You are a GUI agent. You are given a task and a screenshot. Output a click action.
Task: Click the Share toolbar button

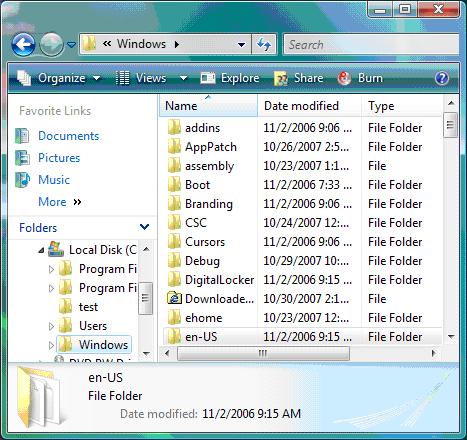click(299, 78)
